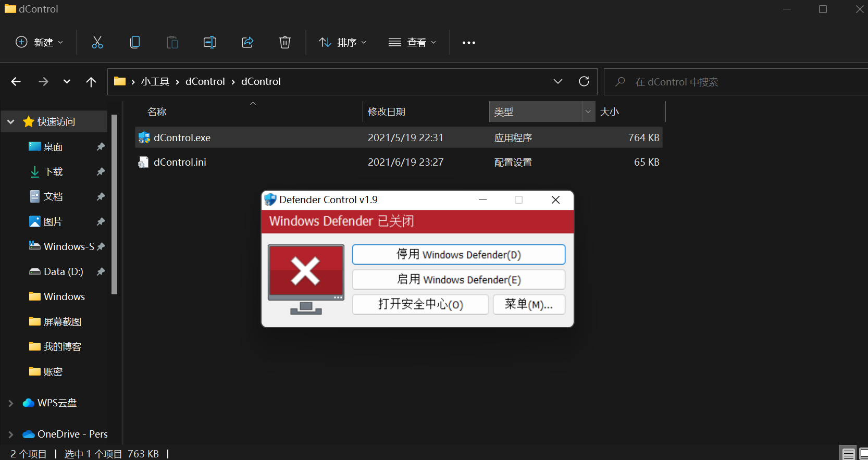This screenshot has width=868, height=460.
Task: Expand the OneDrive - Pers tree node
Action: coord(10,434)
